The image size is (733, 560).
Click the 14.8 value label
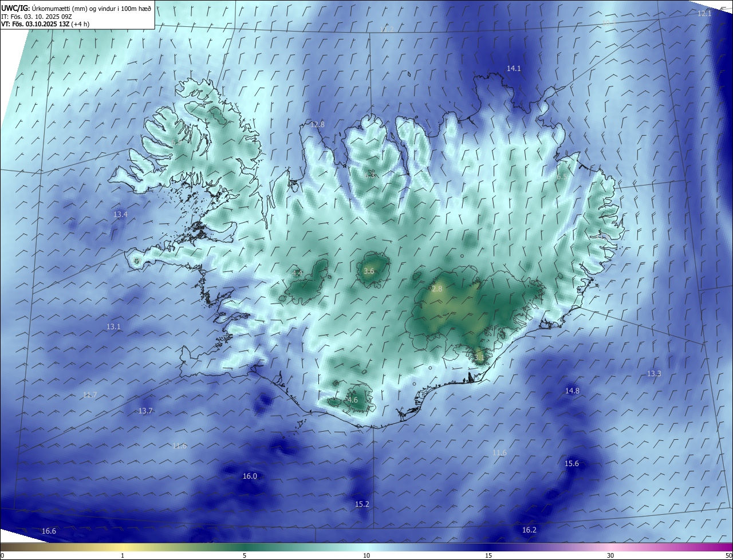(x=572, y=391)
